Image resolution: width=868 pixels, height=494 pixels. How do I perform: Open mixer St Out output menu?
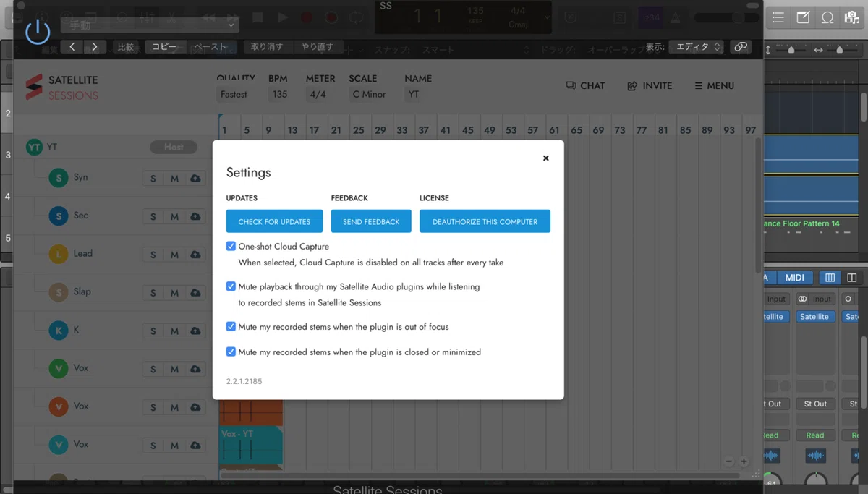point(815,404)
